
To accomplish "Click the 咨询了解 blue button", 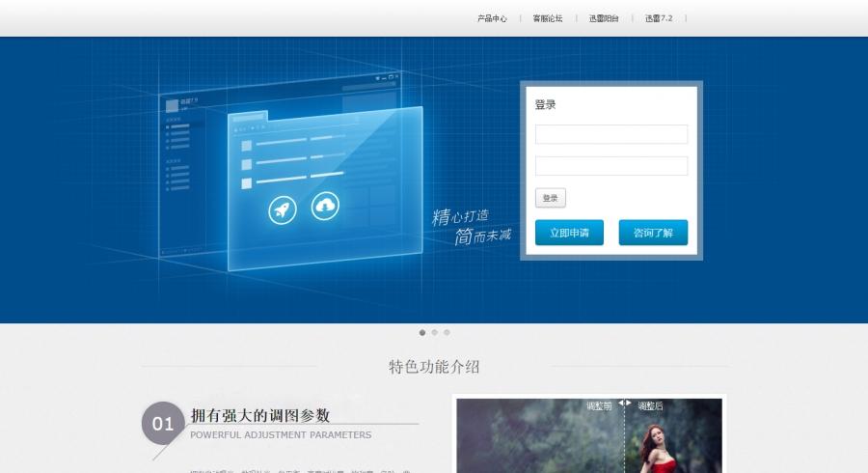I will click(653, 233).
